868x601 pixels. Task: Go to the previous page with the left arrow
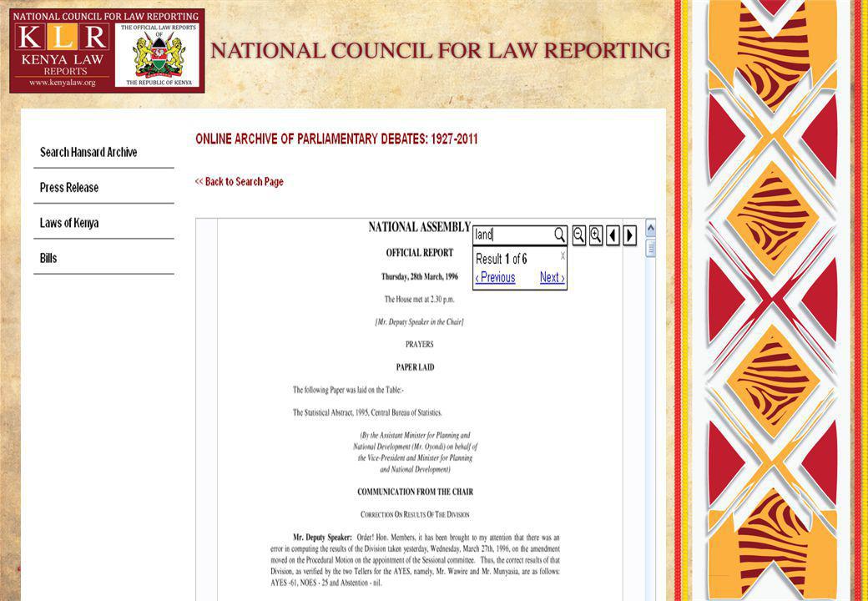click(x=613, y=235)
